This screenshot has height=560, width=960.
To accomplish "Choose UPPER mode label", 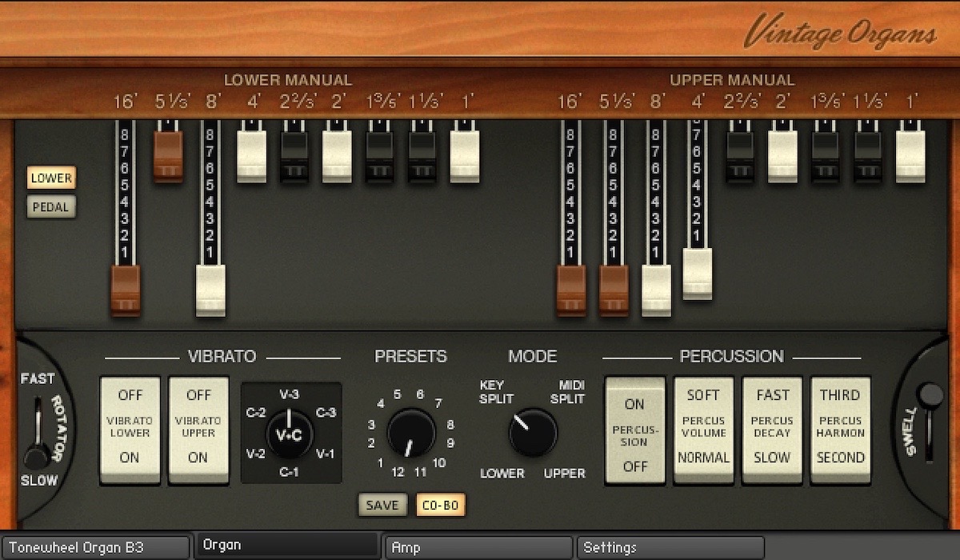I will point(565,474).
